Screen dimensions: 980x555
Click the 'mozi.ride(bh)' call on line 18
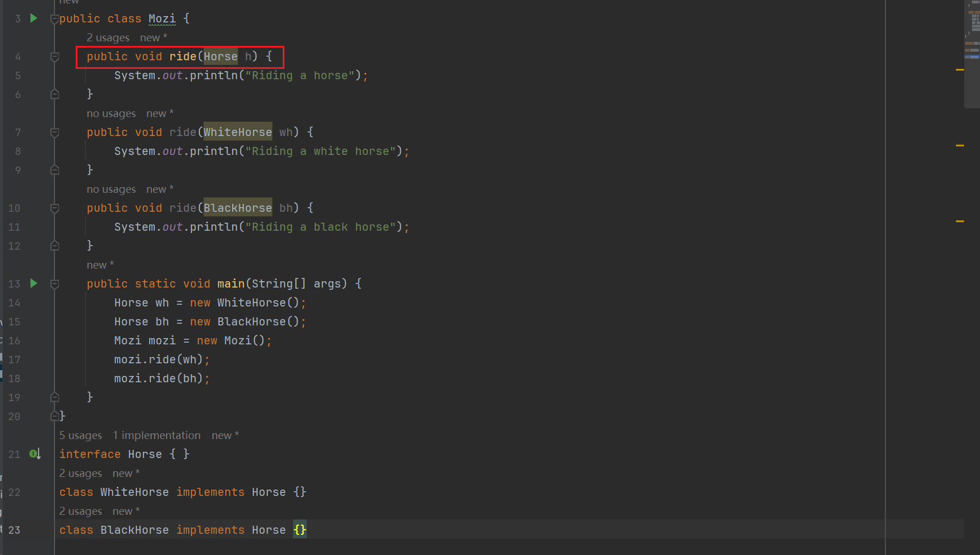[159, 379]
